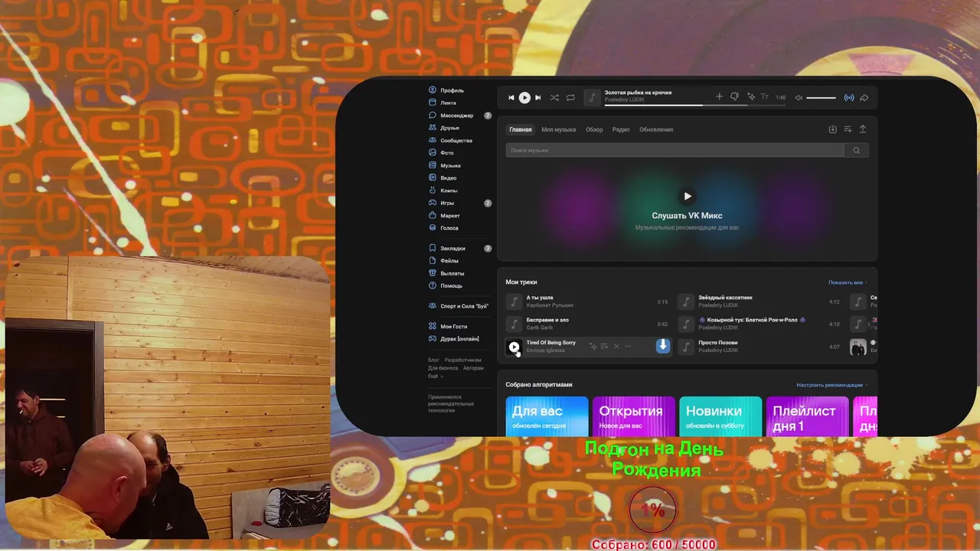980x551 pixels.
Task: Dislike the current track
Action: point(734,97)
